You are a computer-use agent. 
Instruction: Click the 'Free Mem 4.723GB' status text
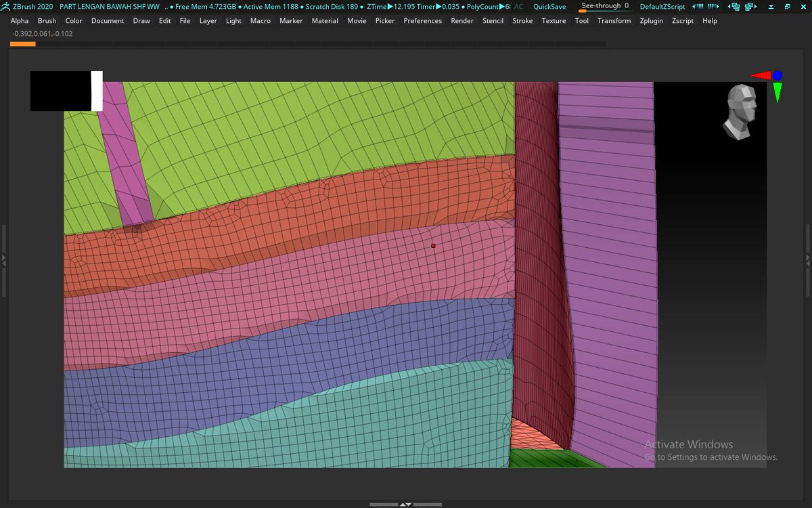pos(205,6)
